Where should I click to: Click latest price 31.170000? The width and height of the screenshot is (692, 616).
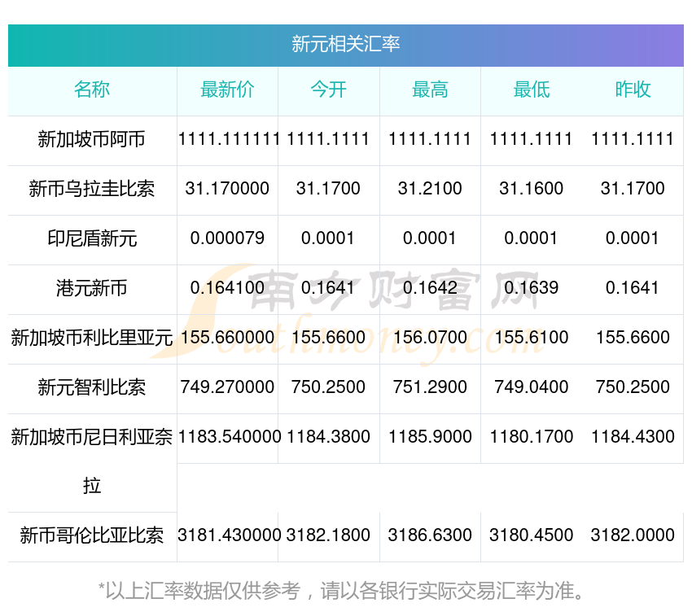point(227,189)
